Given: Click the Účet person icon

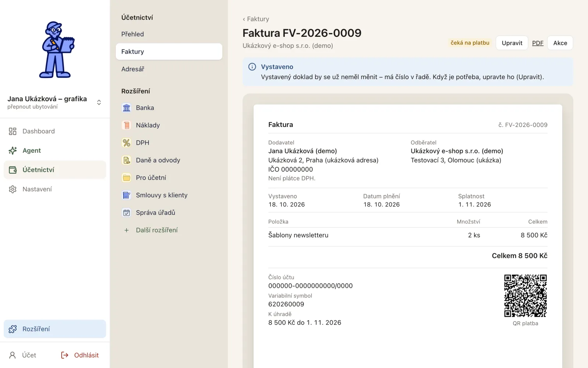Looking at the screenshot, I should pos(12,355).
